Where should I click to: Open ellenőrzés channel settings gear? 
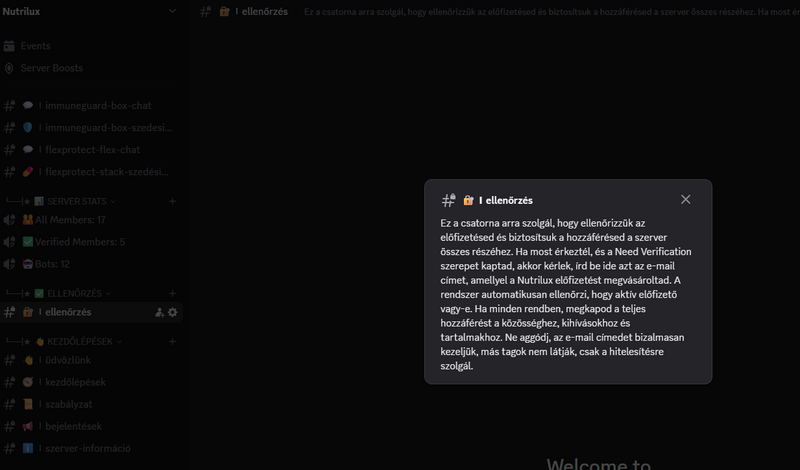(x=173, y=313)
